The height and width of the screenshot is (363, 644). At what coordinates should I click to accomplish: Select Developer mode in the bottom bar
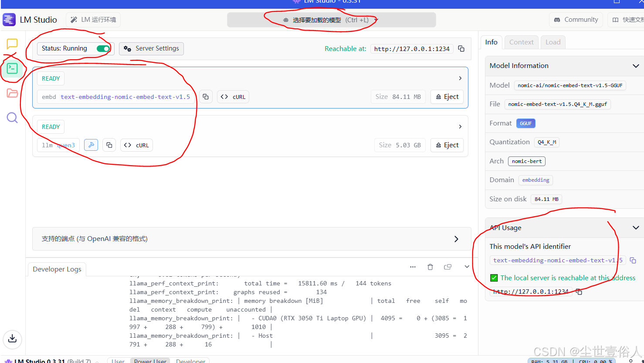190,361
